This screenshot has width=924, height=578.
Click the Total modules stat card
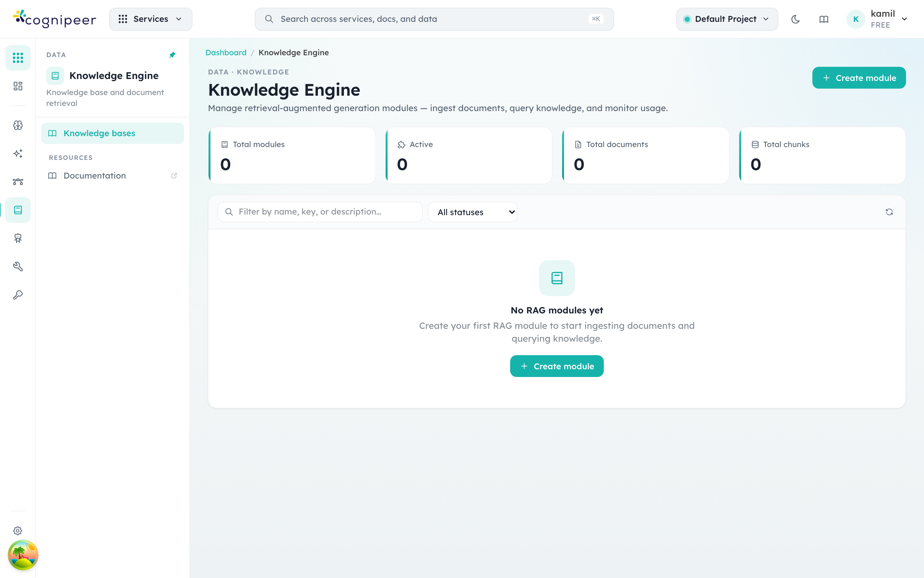point(292,155)
